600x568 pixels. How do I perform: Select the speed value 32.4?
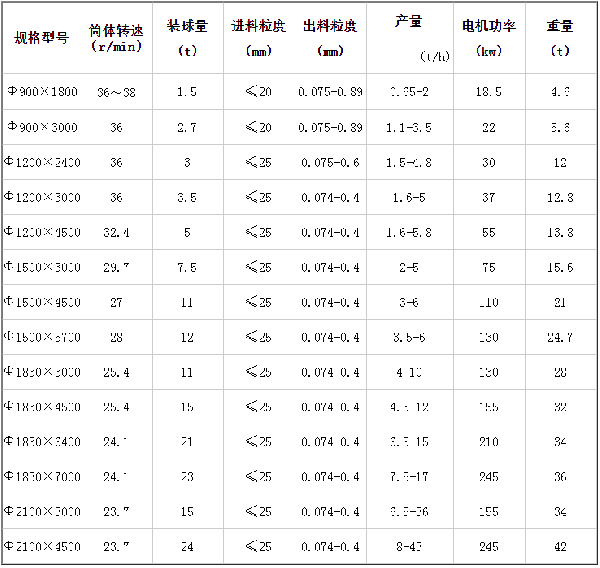(116, 232)
